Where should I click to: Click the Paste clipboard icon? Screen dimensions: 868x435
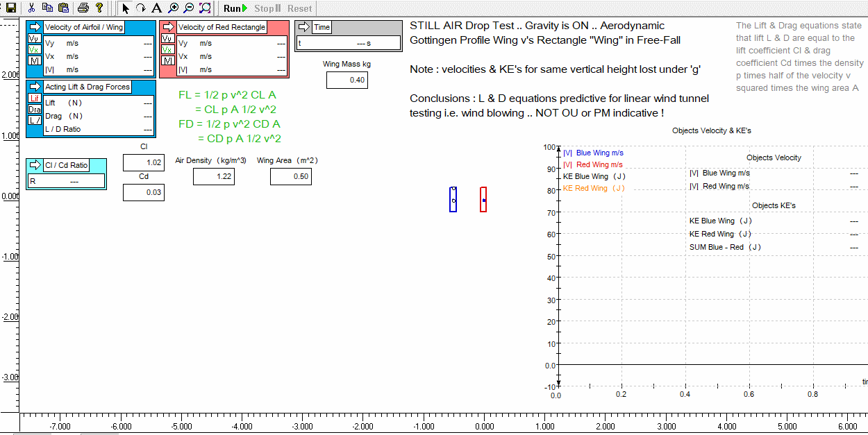[x=63, y=8]
